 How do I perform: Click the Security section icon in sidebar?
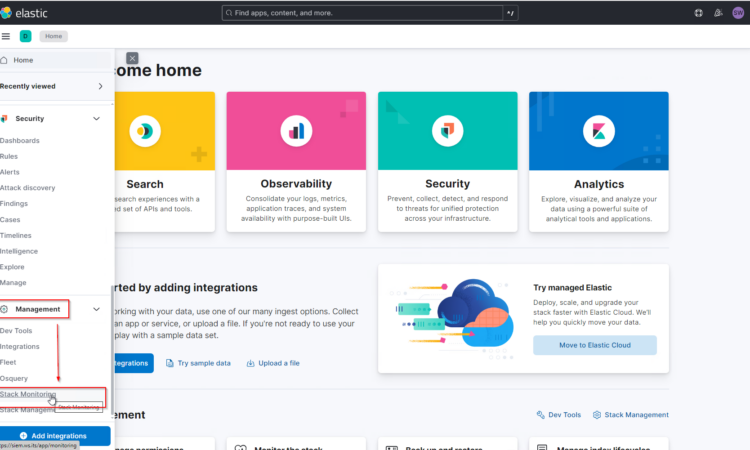[x=4, y=119]
